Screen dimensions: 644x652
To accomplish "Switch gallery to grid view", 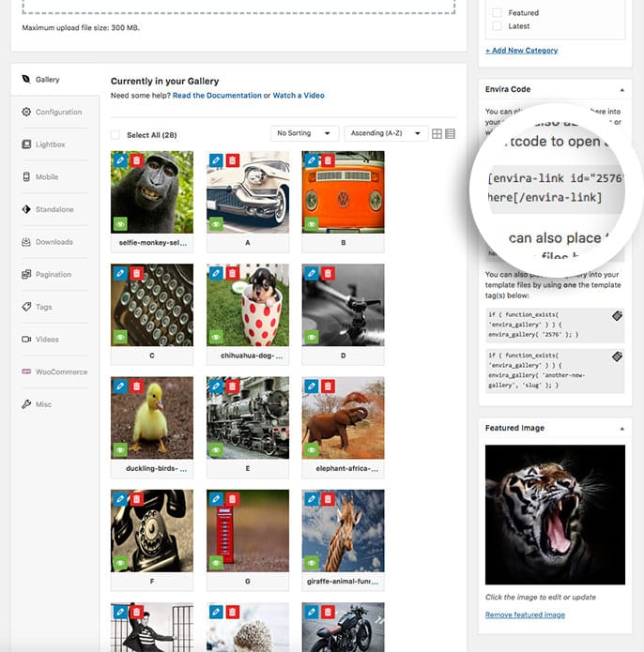I will pos(437,133).
